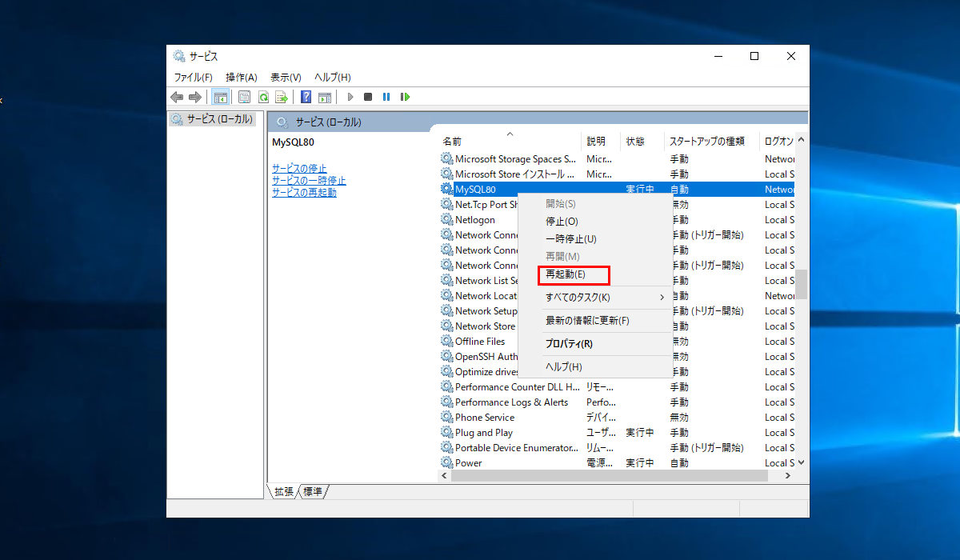Go back using the toolbar back arrow

(x=177, y=97)
